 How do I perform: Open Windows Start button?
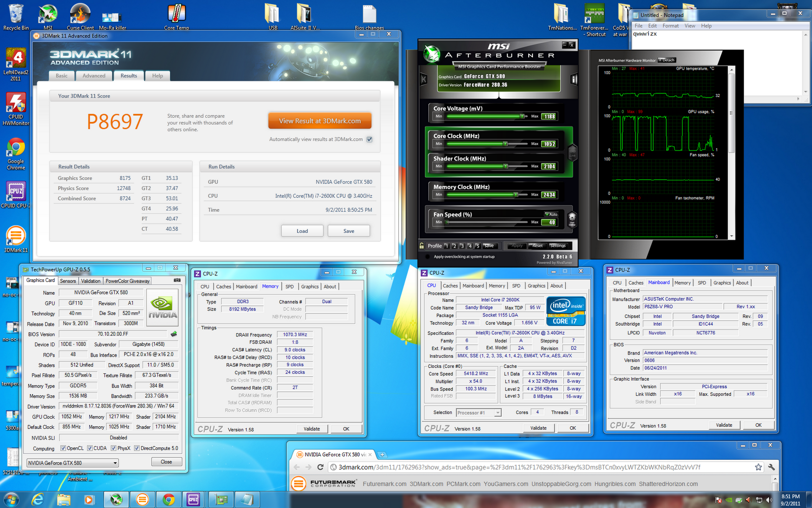[11, 499]
